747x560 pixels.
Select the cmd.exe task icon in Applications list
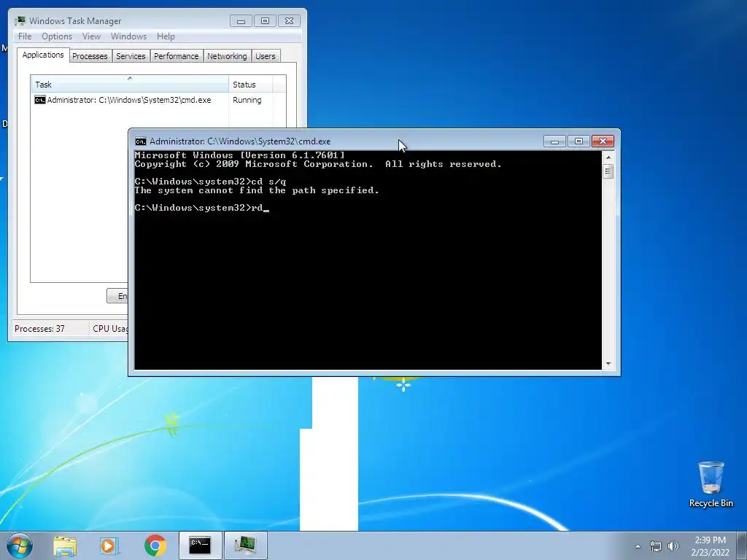[x=40, y=100]
